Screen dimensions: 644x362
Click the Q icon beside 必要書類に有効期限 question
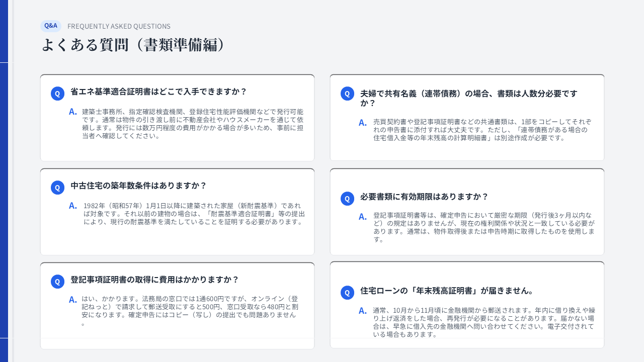coord(347,199)
